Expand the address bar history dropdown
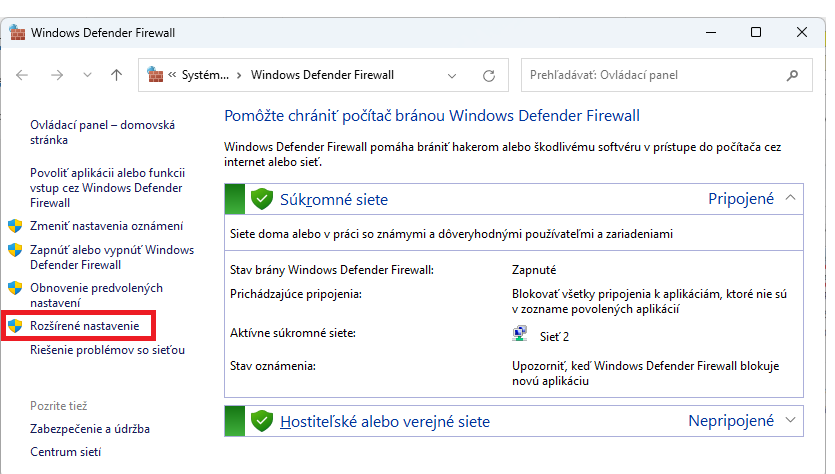Image resolution: width=835 pixels, height=474 pixels. point(453,75)
